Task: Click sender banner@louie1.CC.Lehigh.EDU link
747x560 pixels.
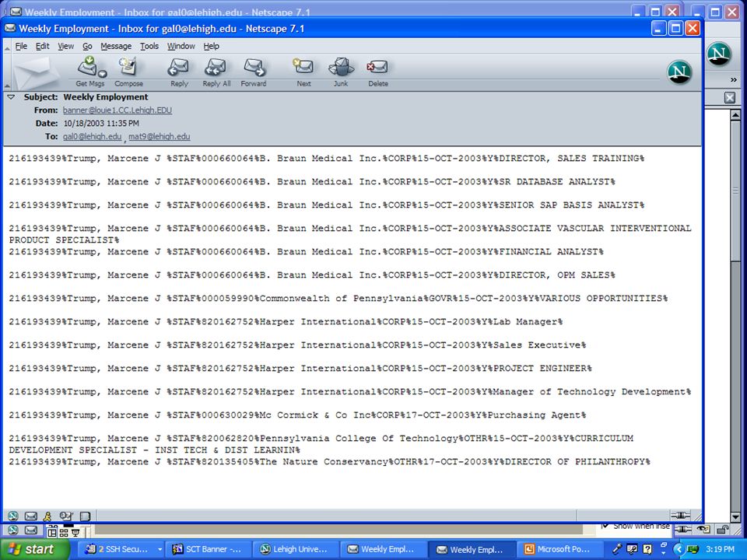Action: pos(117,110)
